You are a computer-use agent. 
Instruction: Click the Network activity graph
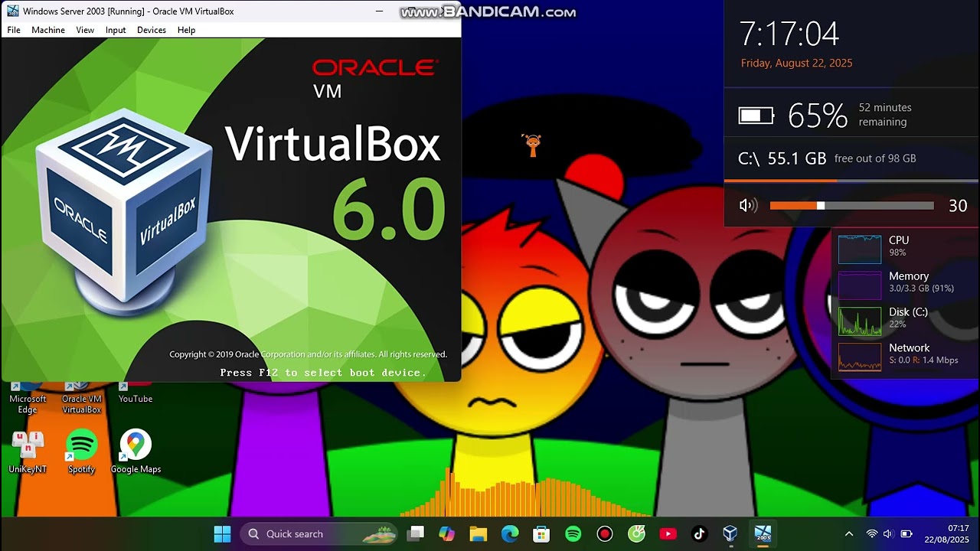pos(860,357)
